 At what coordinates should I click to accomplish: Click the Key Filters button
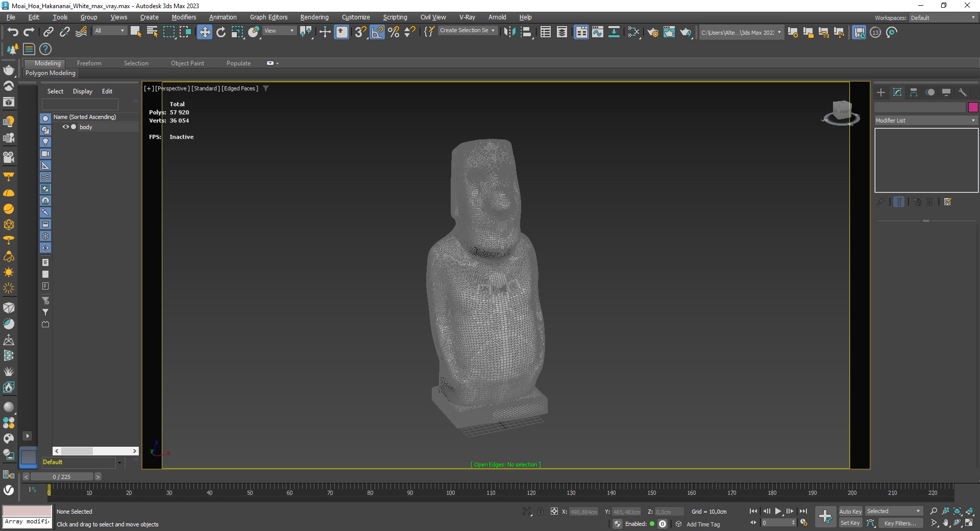[900, 523]
